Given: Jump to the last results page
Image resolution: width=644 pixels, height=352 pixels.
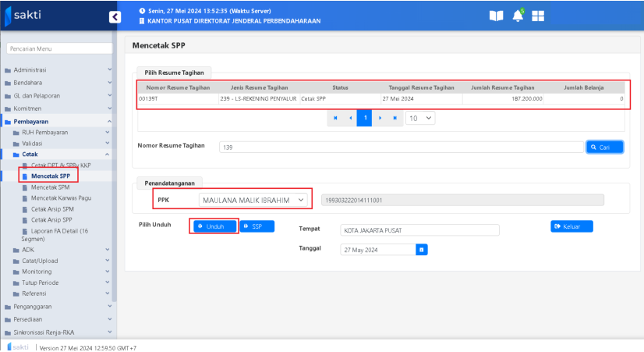Looking at the screenshot, I should [x=395, y=118].
